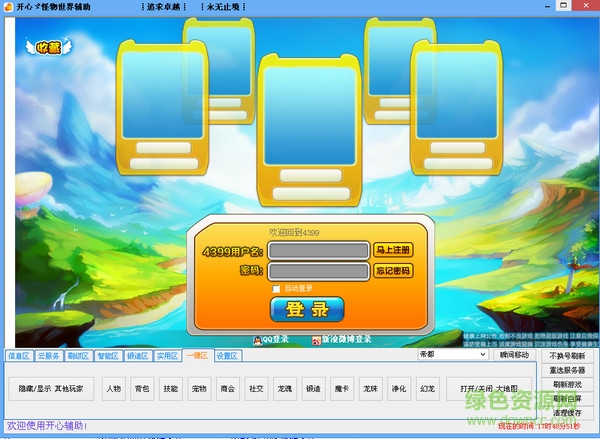Viewport: 600px width, 439px height.
Task: Open the 龙魂 button
Action: click(285, 388)
